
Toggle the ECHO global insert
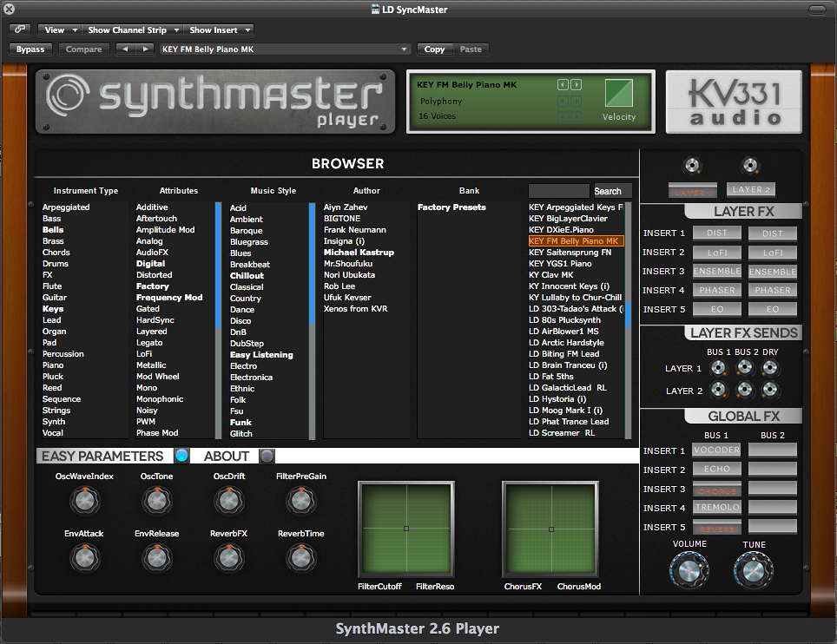(x=717, y=469)
